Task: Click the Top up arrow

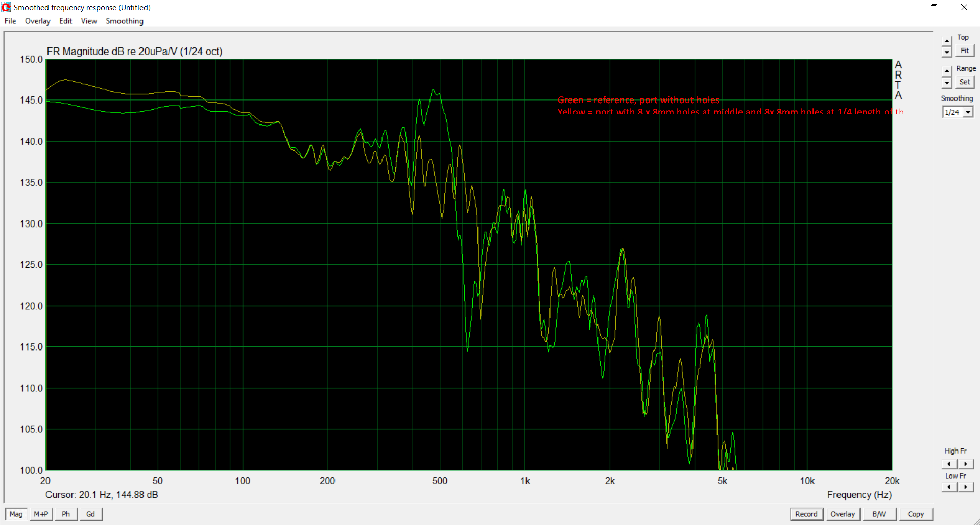Action: [x=947, y=41]
